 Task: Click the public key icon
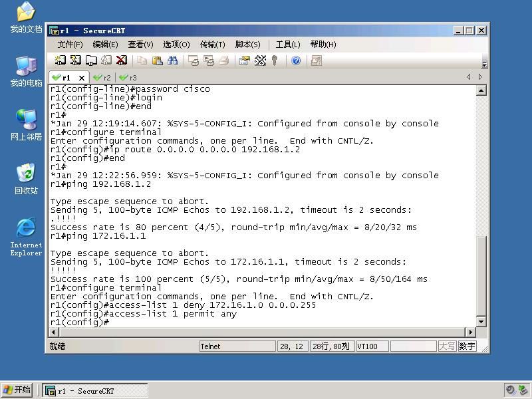coord(275,61)
